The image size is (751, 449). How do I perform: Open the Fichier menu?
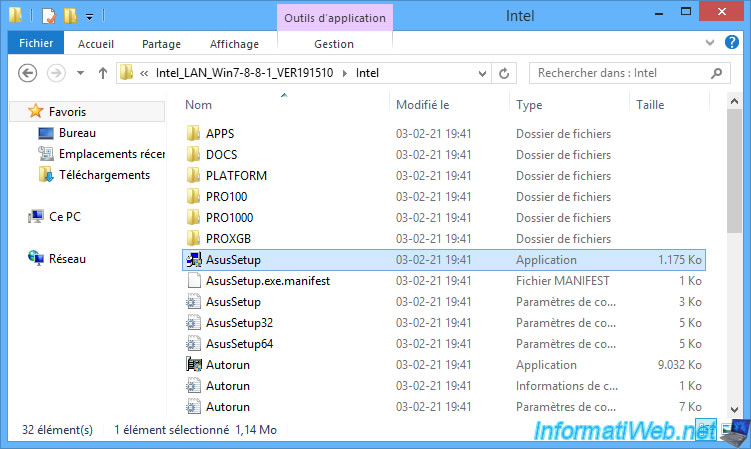click(36, 43)
